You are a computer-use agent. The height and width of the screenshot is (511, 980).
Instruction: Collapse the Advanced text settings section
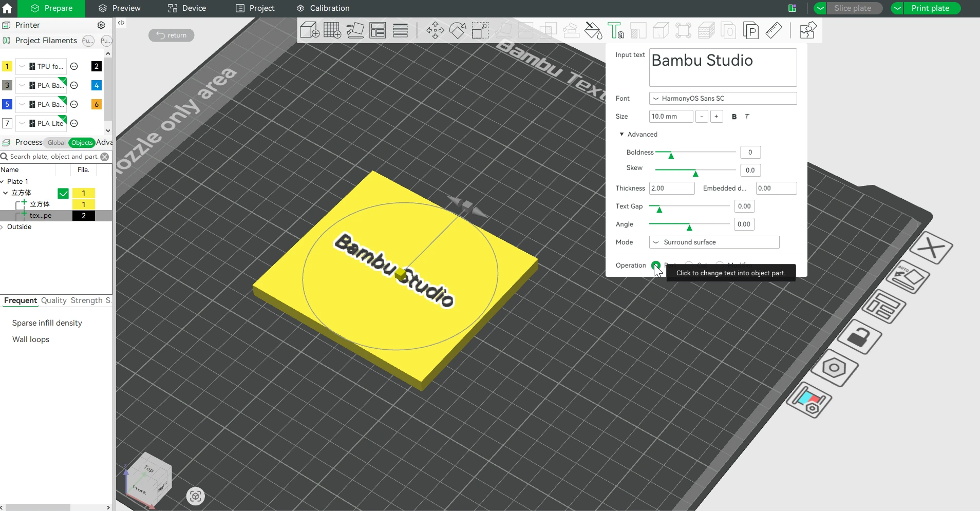pyautogui.click(x=621, y=134)
